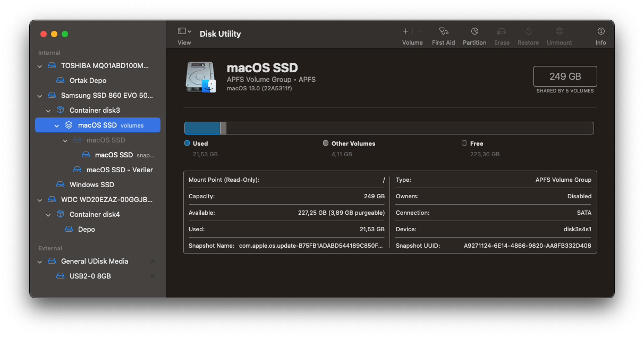Select the Restore toolbar icon
644x337 pixels.
[x=528, y=31]
